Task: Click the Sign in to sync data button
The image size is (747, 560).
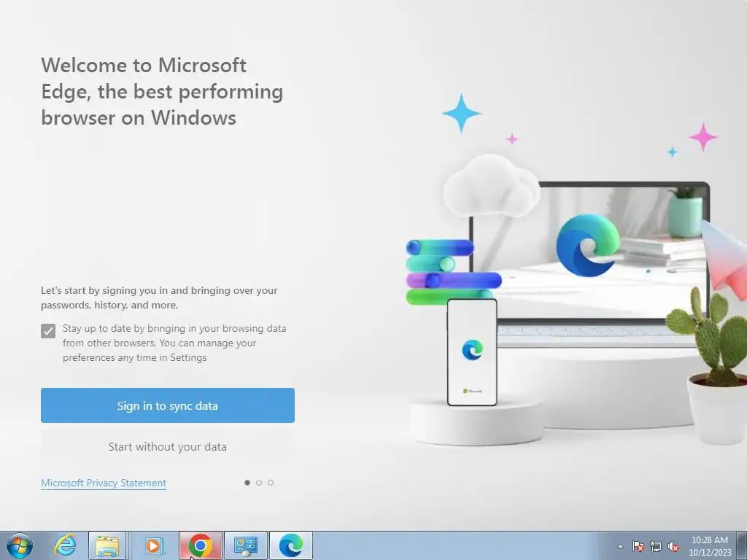Action: click(168, 405)
